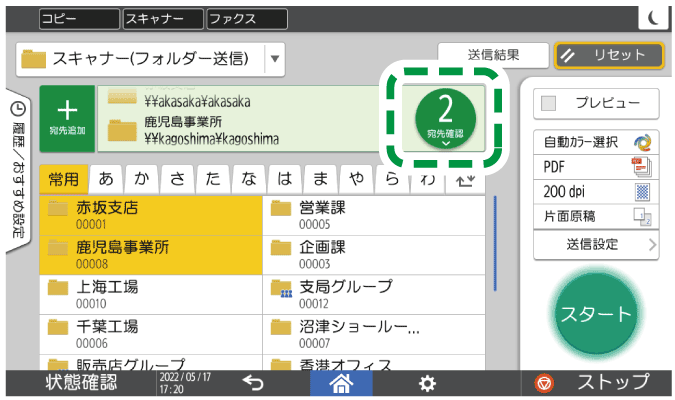Deselect the 赤坂支店 destination
Image resolution: width=675 pixels, height=400 pixels.
pos(151,215)
